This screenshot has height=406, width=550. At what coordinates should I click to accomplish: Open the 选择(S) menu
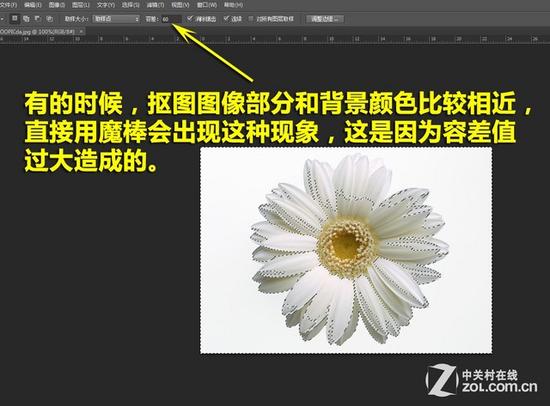130,5
